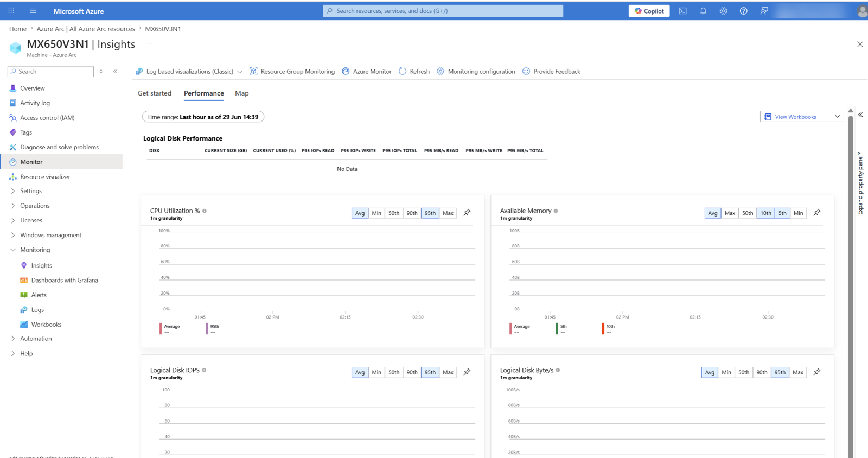Toggle Max on CPU Utilization chart
This screenshot has width=868, height=458.
pyautogui.click(x=448, y=213)
